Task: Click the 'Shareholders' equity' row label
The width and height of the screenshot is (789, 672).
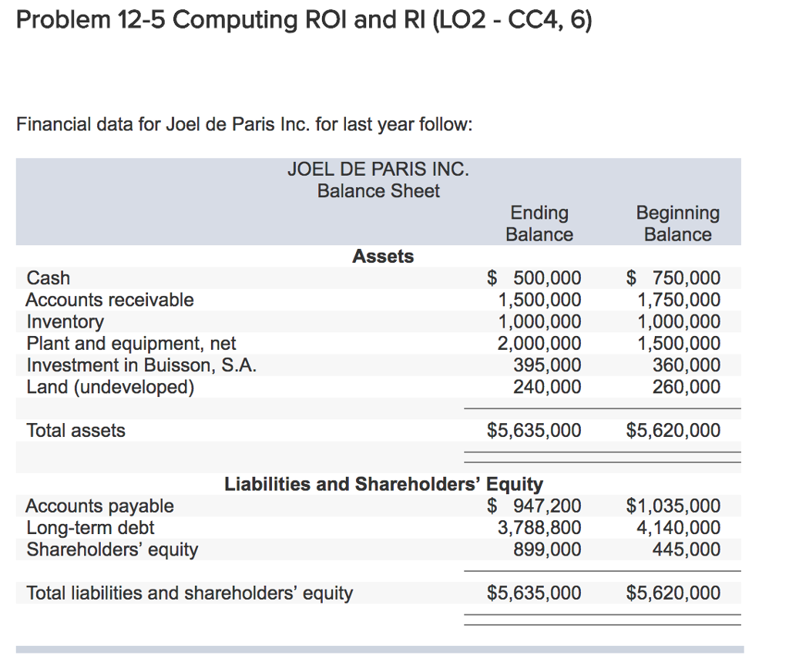Action: [x=112, y=549]
